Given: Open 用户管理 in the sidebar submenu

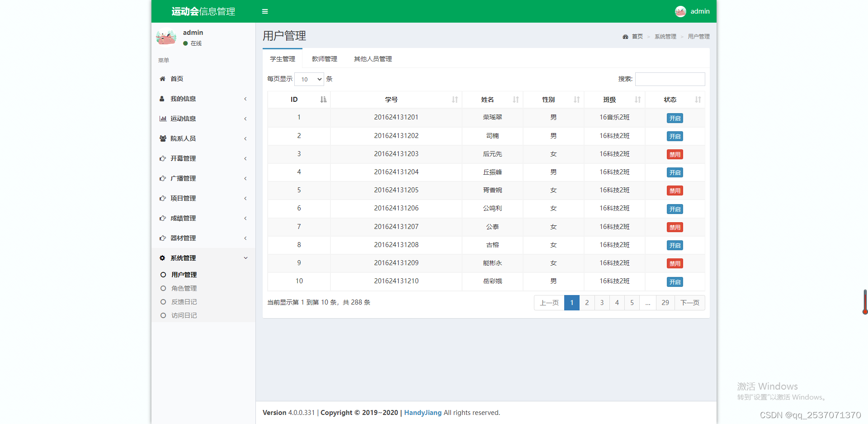Looking at the screenshot, I should 184,275.
